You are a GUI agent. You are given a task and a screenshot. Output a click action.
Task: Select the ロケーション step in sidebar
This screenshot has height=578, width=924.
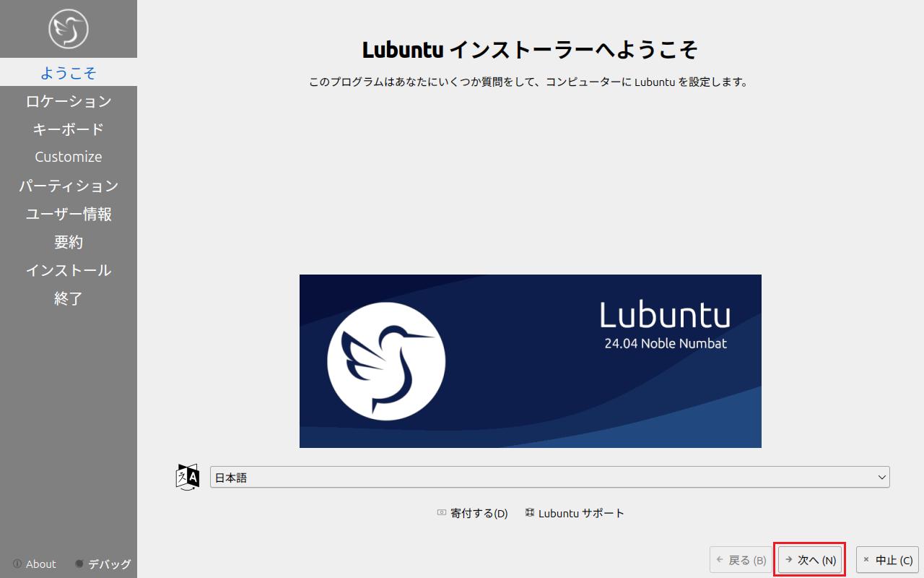click(69, 100)
